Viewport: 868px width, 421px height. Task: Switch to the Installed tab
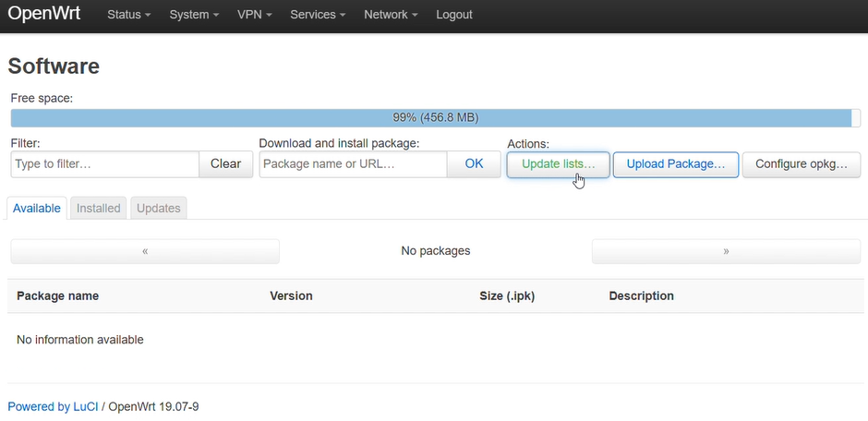pyautogui.click(x=99, y=209)
